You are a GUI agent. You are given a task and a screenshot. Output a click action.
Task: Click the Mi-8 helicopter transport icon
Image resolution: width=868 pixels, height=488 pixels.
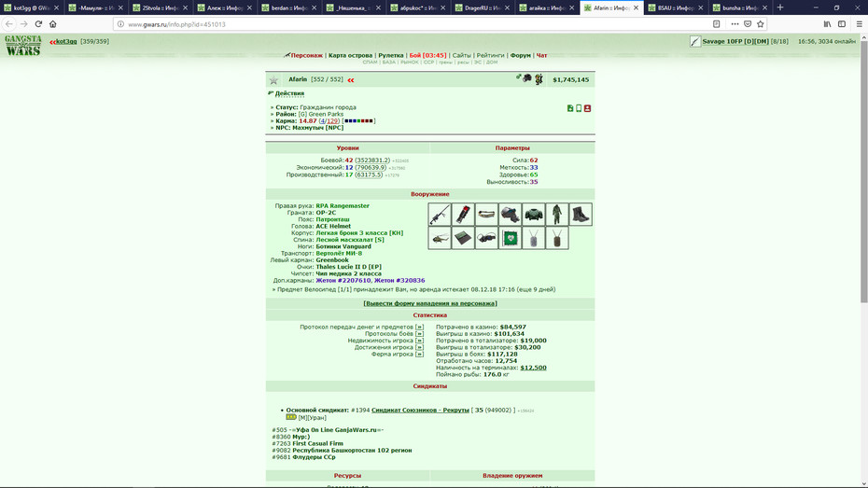(440, 238)
